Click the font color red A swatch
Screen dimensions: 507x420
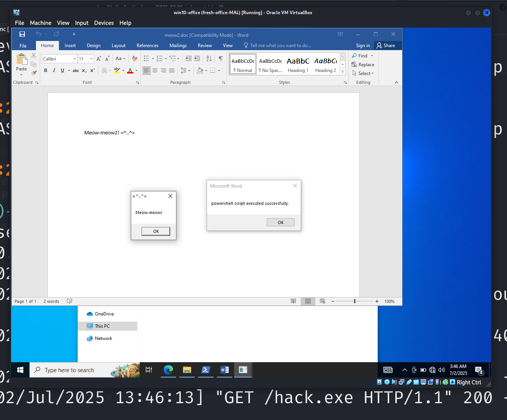(x=130, y=70)
